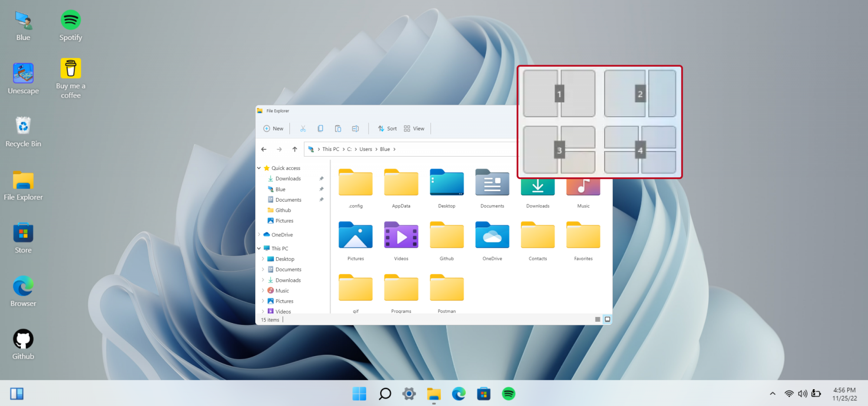
Task: Select the AppData folder
Action: [x=401, y=188]
